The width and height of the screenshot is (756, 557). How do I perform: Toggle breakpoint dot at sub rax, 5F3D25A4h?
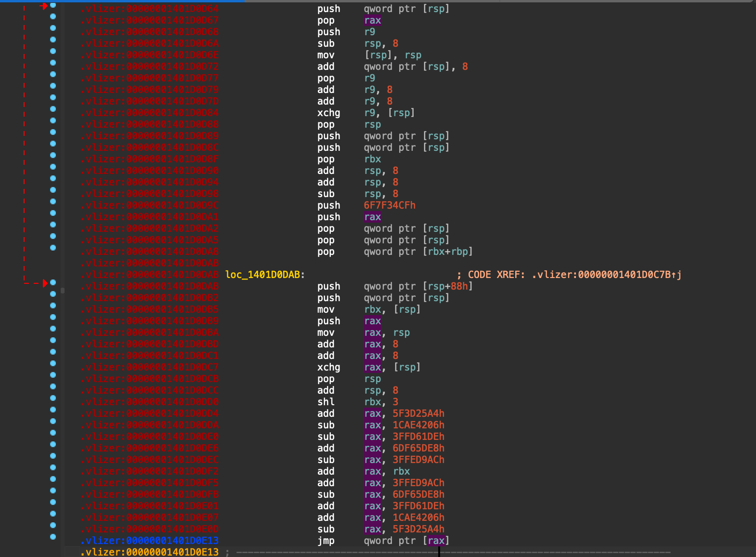pos(53,525)
